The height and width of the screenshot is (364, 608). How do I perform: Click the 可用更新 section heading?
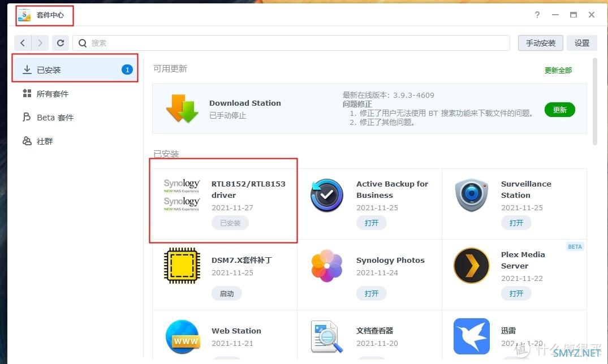(x=170, y=68)
